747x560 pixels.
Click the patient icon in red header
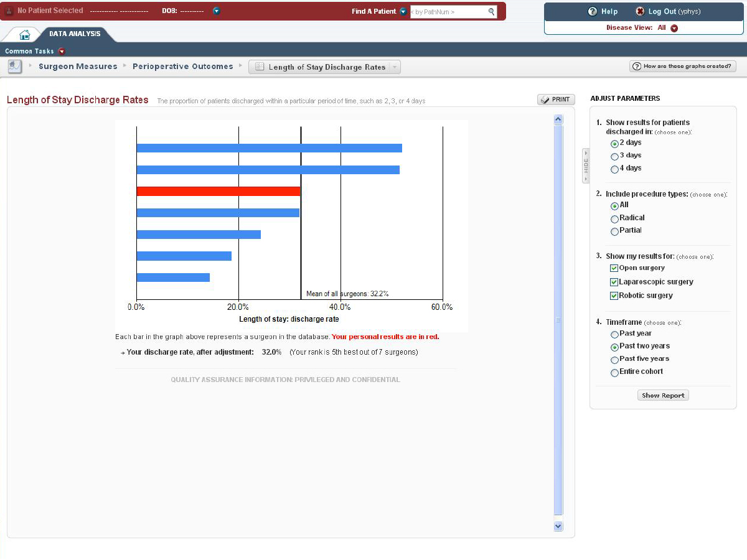[9, 11]
